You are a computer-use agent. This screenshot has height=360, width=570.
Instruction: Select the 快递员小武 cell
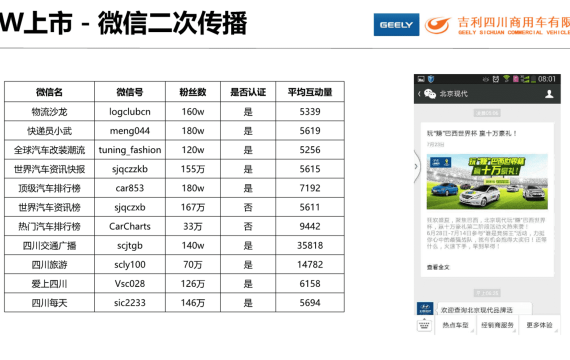[x=49, y=131]
